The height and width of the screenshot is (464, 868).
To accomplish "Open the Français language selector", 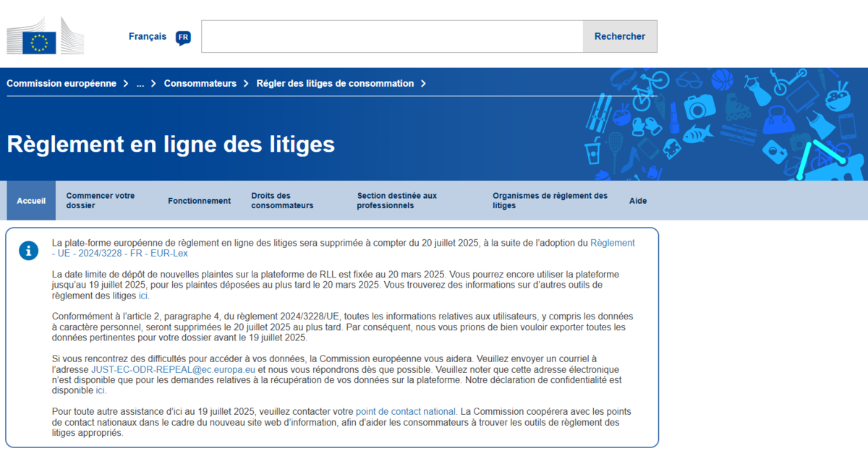I will [x=148, y=36].
